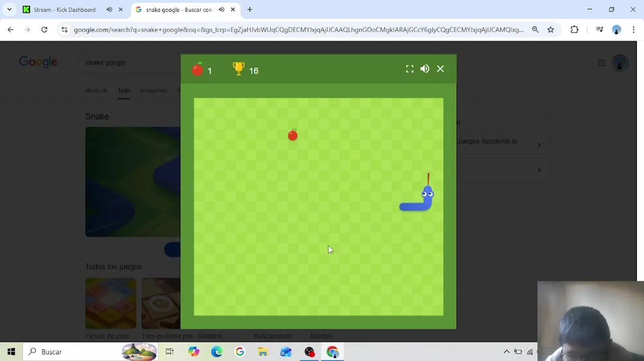Screen dimensions: 644x361
Task: Open Task View from taskbar
Action: [170, 352]
